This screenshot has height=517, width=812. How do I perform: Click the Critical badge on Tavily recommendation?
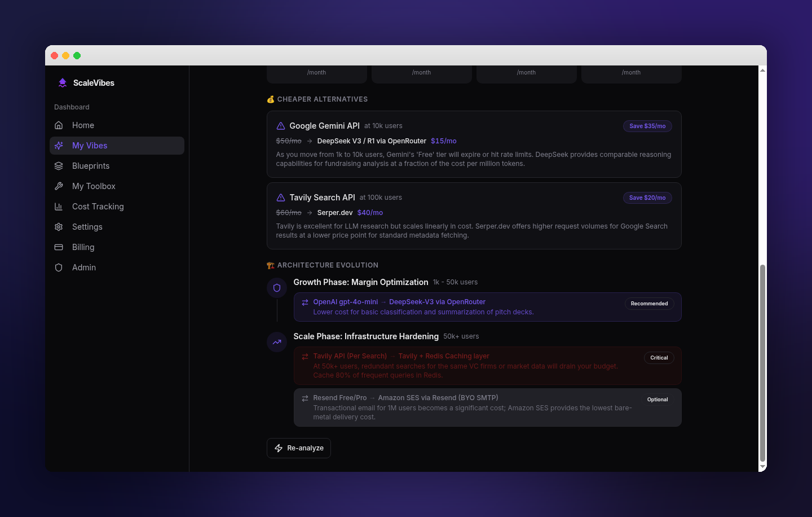[x=659, y=357]
